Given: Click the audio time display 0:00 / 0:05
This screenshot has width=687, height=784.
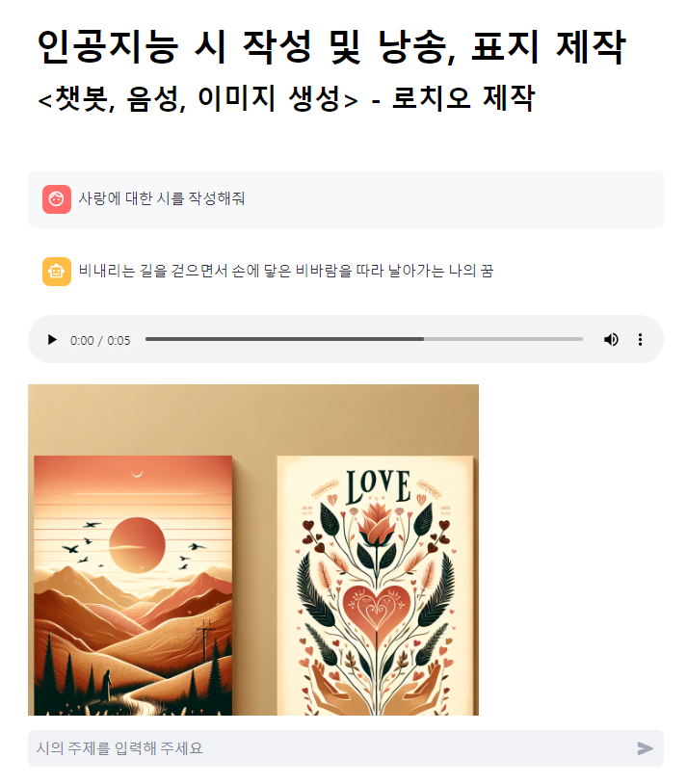Looking at the screenshot, I should (100, 341).
